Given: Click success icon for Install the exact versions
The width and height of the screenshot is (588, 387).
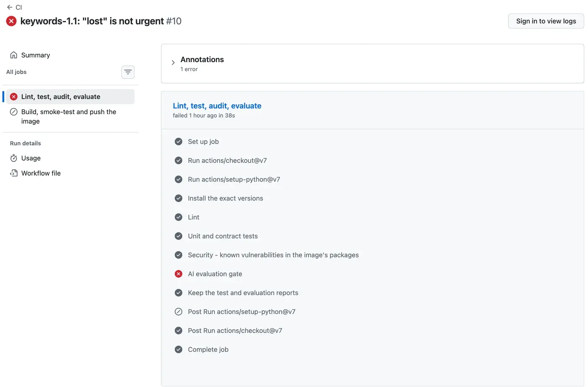Looking at the screenshot, I should 178,198.
